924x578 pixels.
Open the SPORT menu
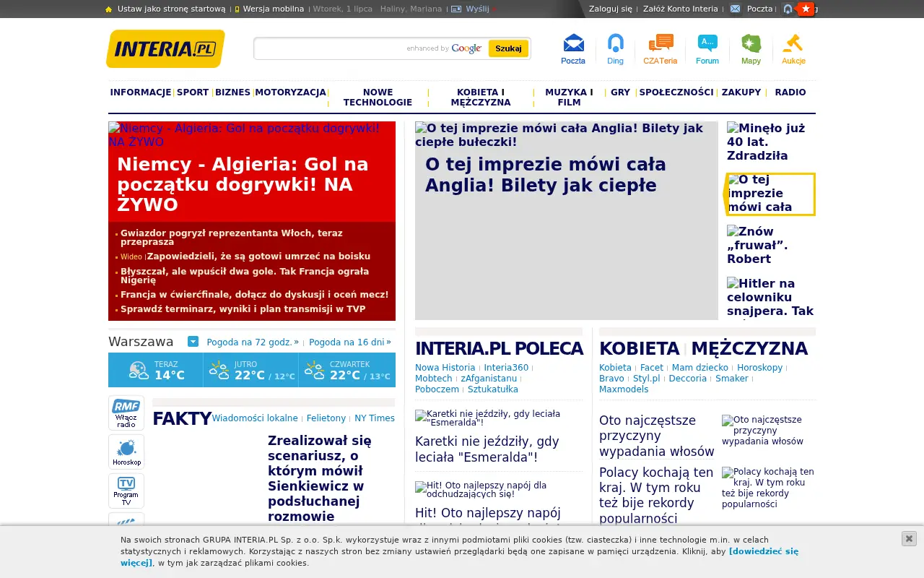pyautogui.click(x=193, y=92)
